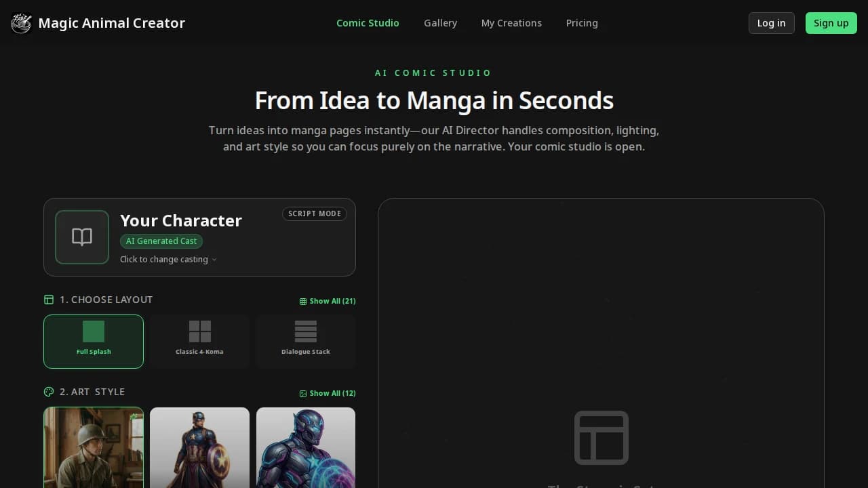Click the palette icon beside ART STYLE

pos(48,391)
